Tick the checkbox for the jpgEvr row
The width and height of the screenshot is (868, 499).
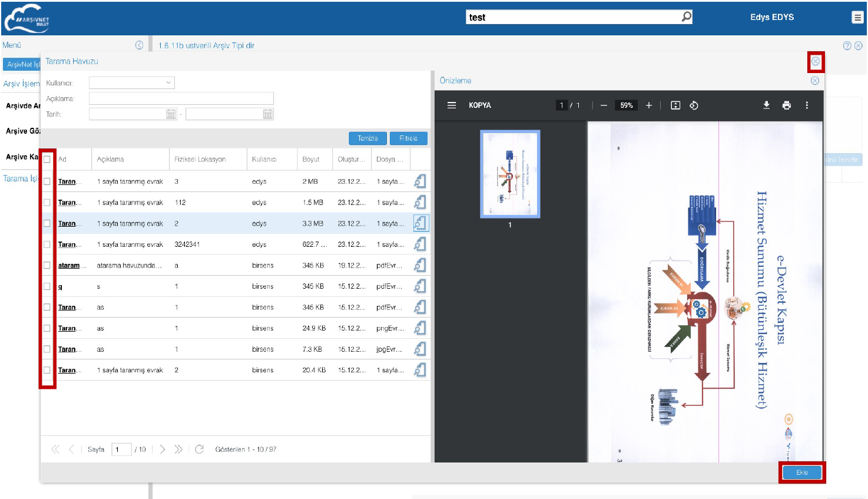coord(47,349)
